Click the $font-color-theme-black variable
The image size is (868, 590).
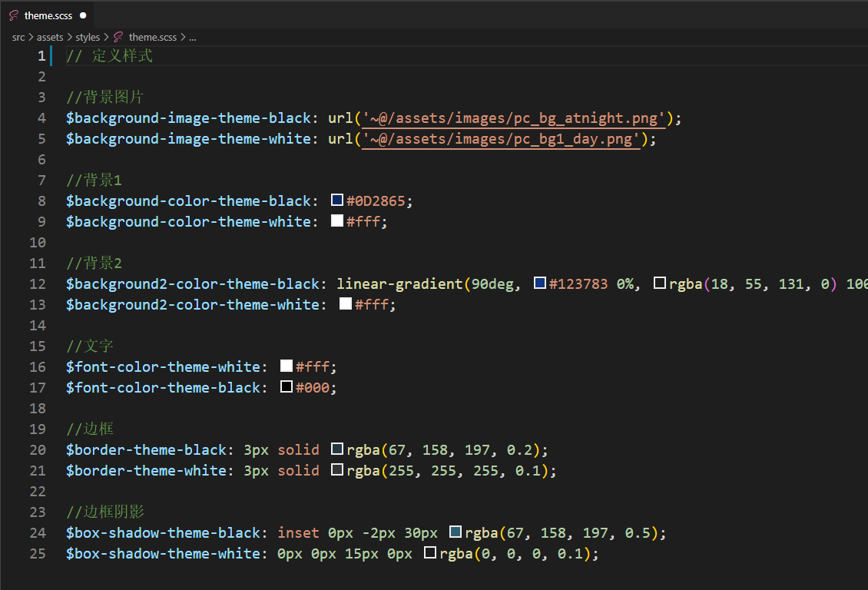(x=164, y=388)
